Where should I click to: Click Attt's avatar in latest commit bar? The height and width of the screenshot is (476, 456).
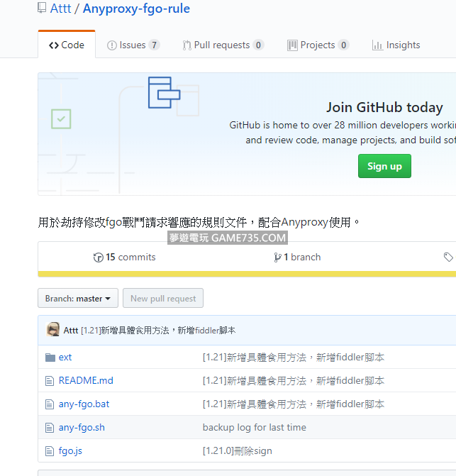click(53, 330)
